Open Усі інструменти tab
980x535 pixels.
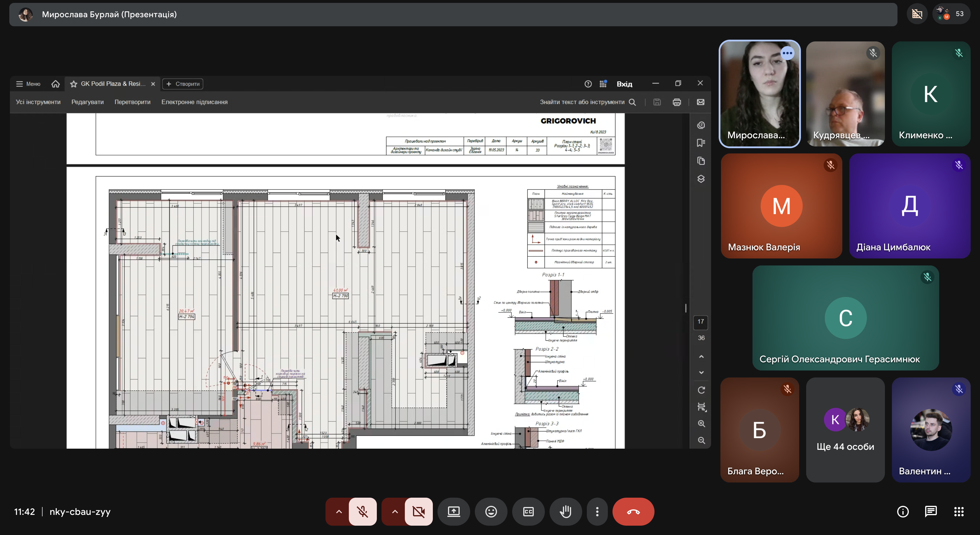38,102
